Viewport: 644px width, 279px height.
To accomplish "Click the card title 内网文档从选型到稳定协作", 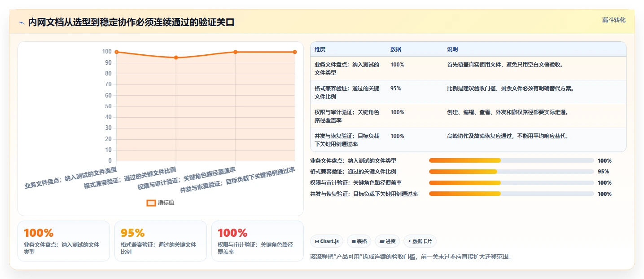I will click(x=131, y=22).
